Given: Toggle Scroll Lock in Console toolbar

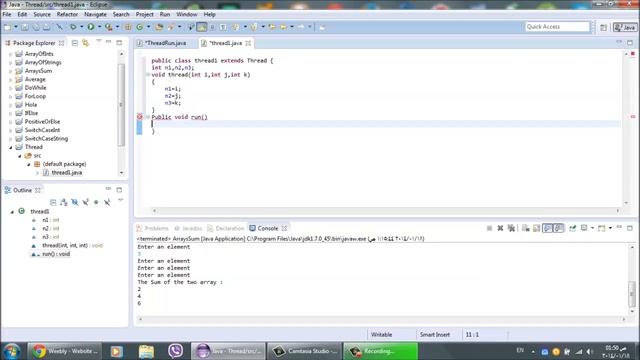Looking at the screenshot, I should 536,228.
